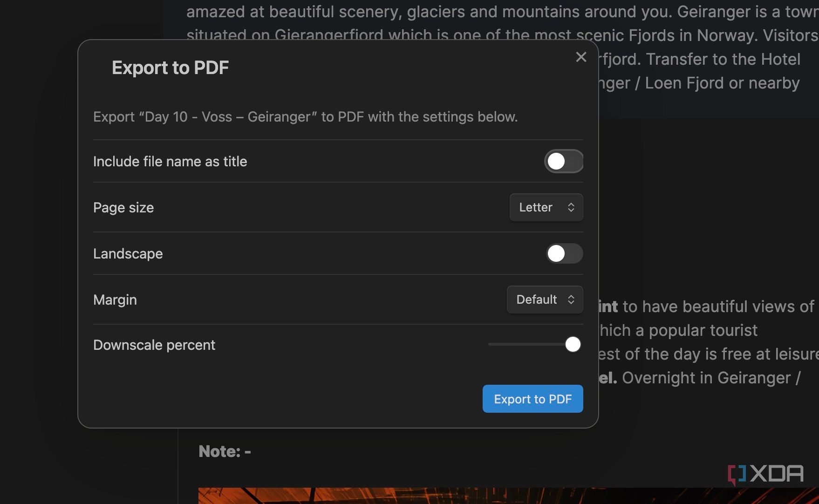Click the Default margin chevron icon
Screen dimensions: 819x504
coord(571,300)
